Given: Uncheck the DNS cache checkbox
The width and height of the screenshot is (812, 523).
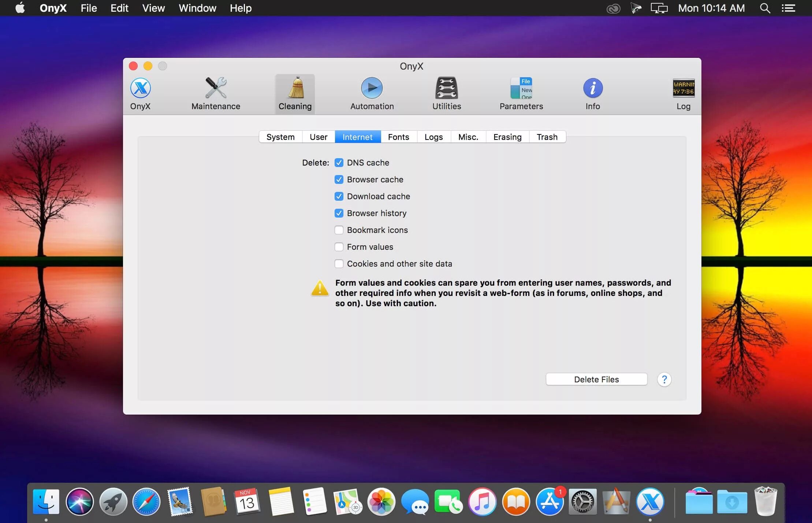Looking at the screenshot, I should (339, 163).
